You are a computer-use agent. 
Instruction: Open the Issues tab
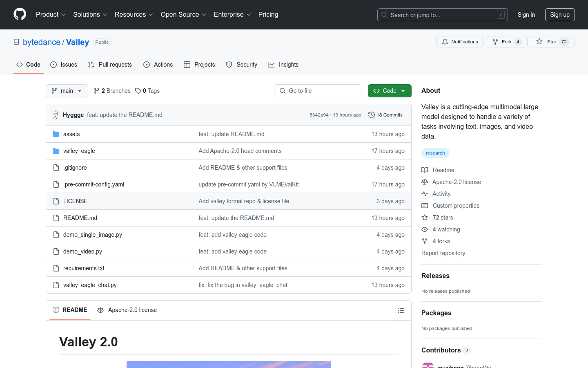pos(64,65)
